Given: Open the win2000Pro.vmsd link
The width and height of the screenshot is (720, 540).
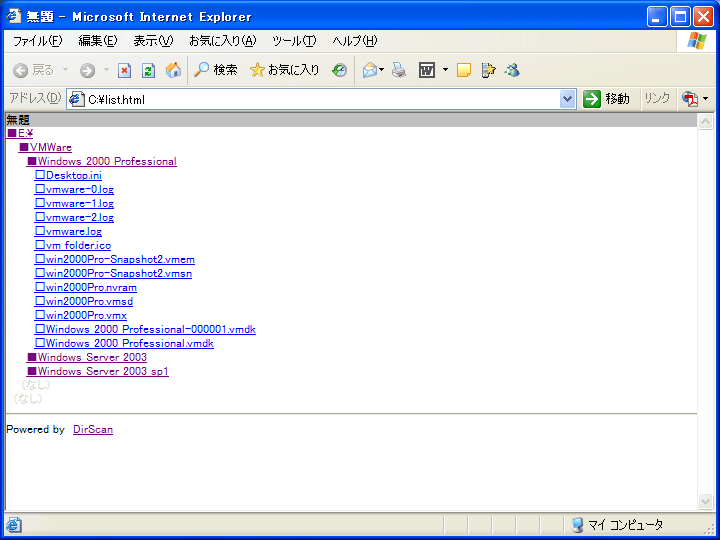Looking at the screenshot, I should pyautogui.click(x=84, y=302).
